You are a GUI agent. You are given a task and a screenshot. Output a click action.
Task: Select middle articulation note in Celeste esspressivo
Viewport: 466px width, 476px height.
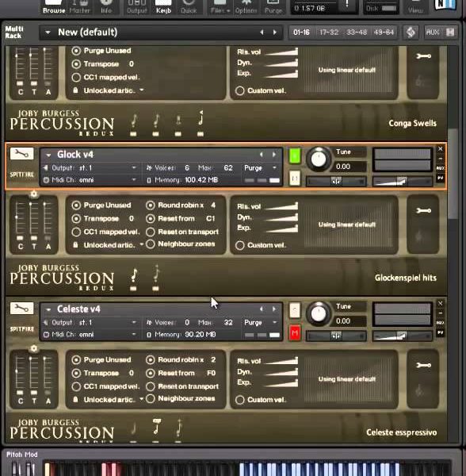coord(156,429)
